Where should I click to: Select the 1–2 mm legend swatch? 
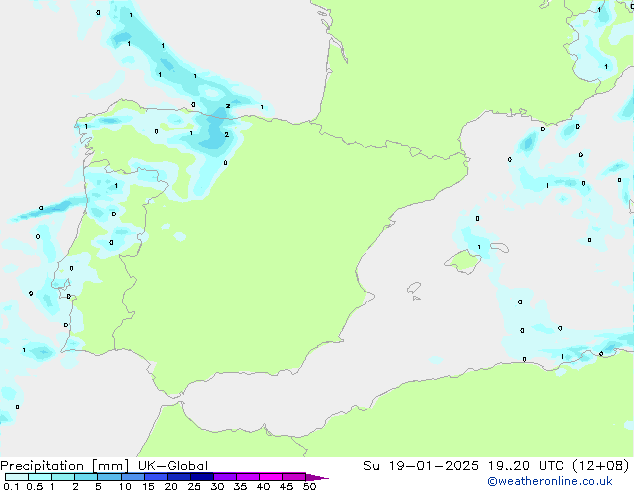63,477
